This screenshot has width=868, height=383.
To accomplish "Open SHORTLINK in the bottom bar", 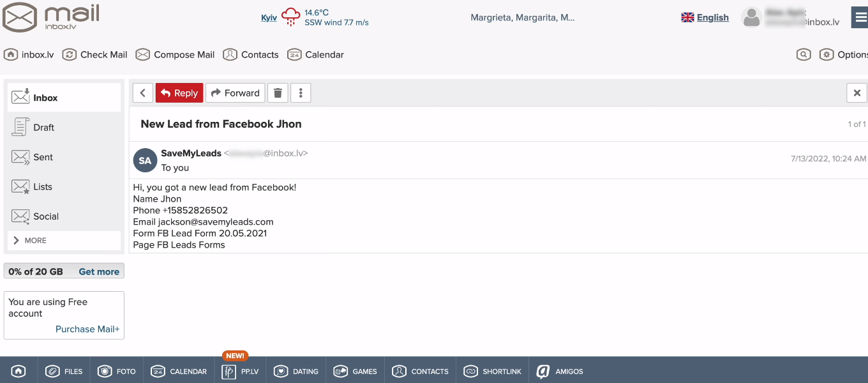I will coord(493,372).
